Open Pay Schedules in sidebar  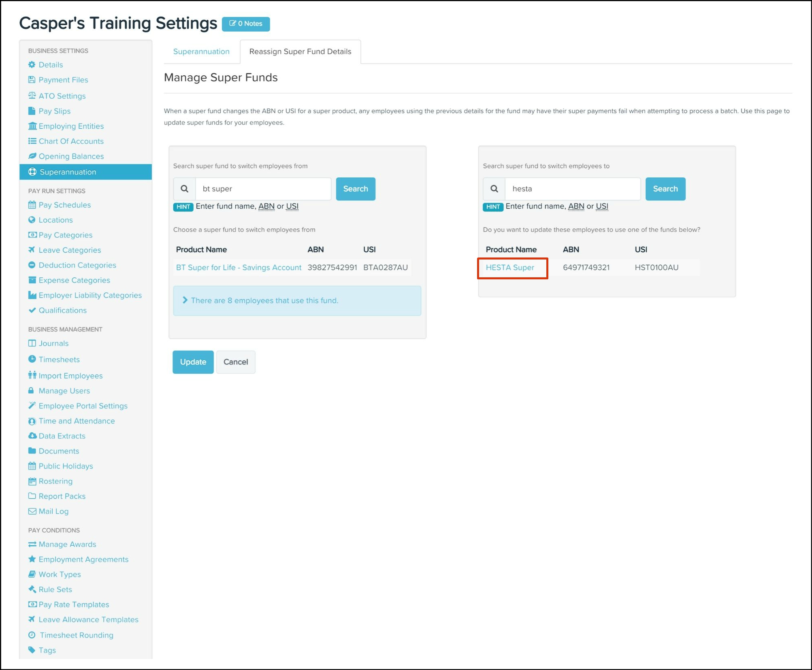point(64,205)
